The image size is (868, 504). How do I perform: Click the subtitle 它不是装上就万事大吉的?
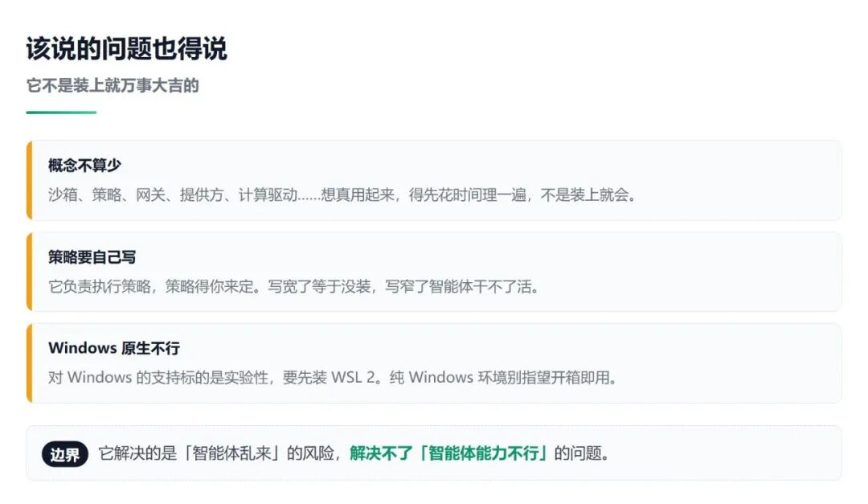113,86
